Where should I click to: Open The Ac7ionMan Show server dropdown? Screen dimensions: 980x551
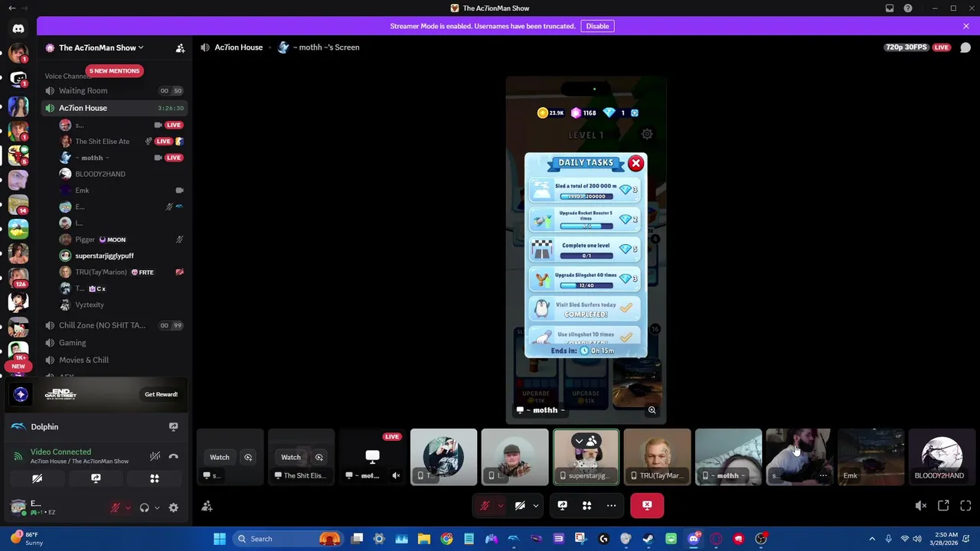(x=102, y=47)
